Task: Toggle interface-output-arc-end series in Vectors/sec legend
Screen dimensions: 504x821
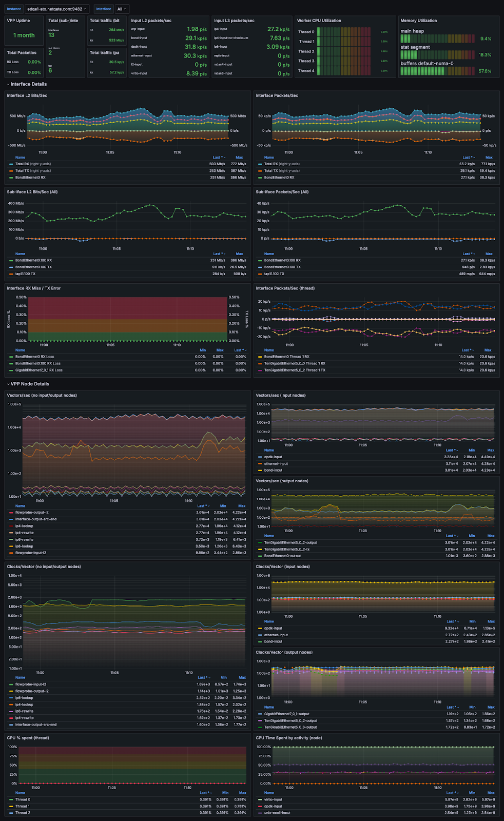Action: [36, 519]
